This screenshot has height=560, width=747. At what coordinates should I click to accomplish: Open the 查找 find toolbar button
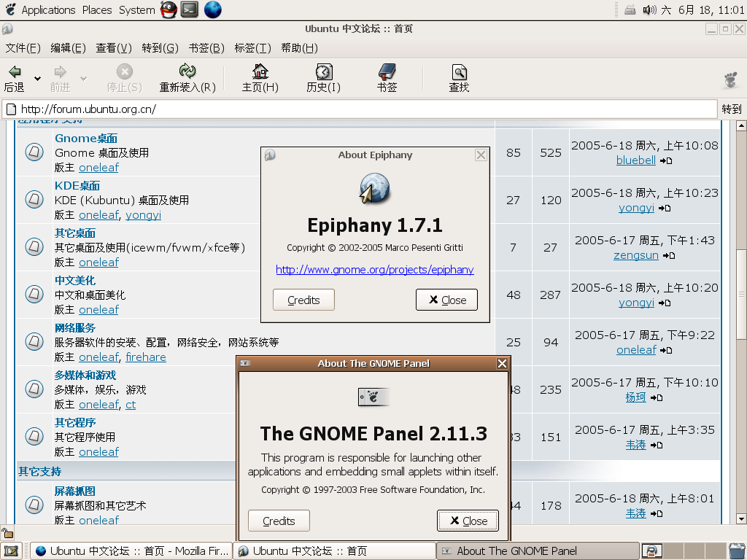point(459,79)
